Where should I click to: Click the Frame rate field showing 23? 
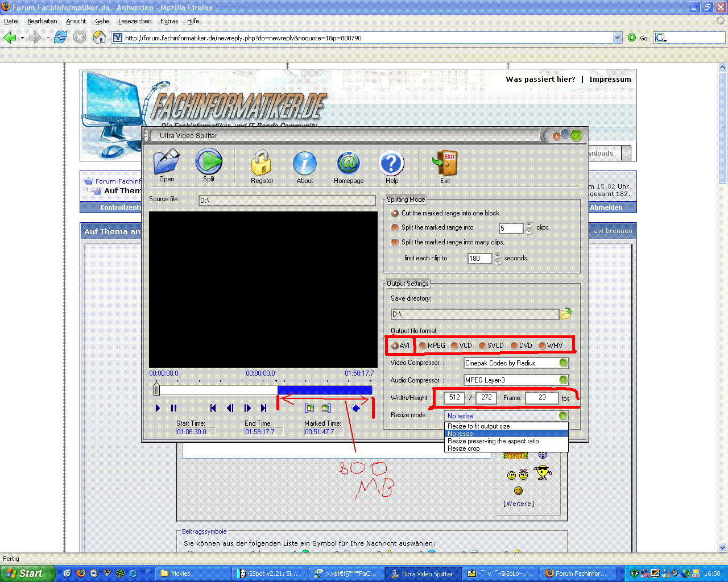click(x=542, y=397)
